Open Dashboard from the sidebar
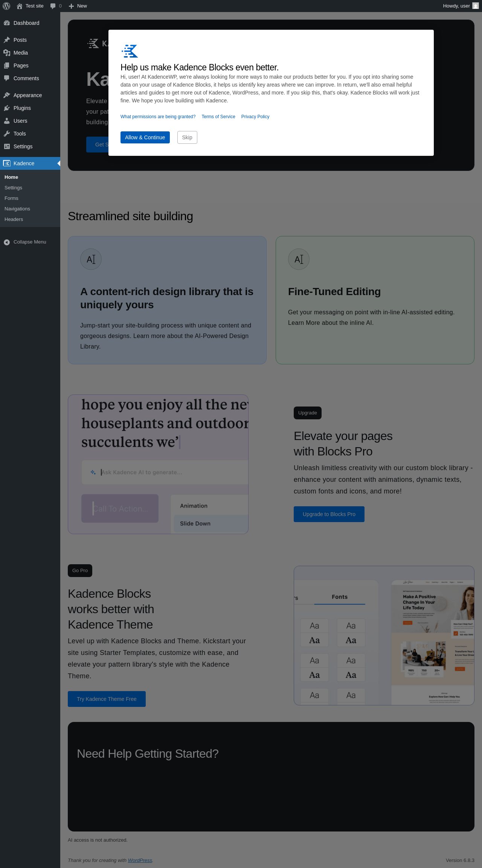The width and height of the screenshot is (482, 868). click(30, 23)
